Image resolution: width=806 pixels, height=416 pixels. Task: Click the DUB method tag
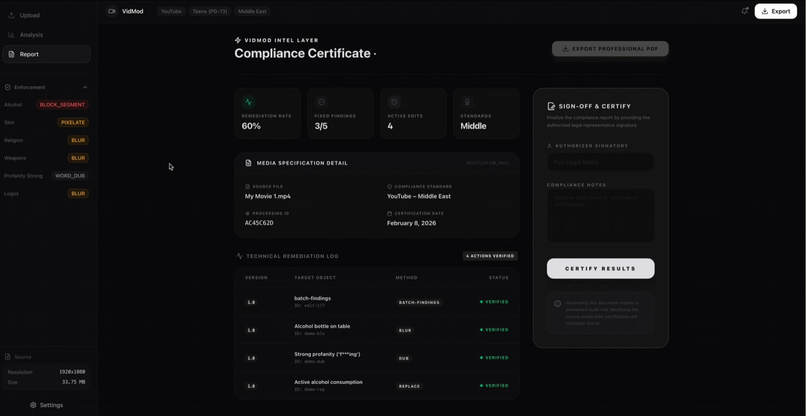(404, 358)
